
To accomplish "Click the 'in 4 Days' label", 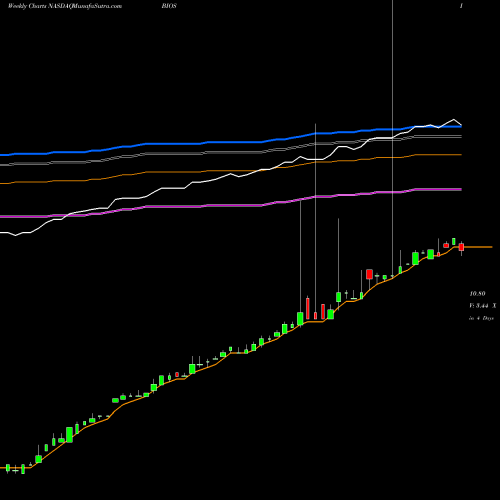I will click(481, 318).
